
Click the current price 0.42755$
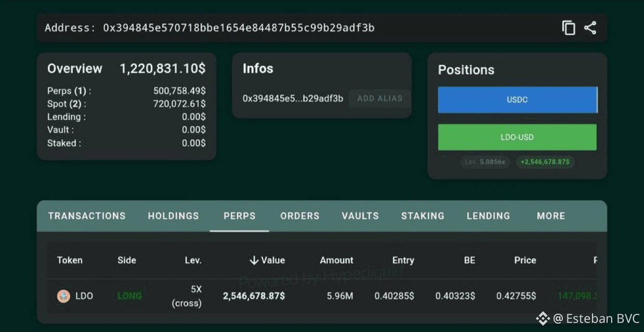pos(516,296)
